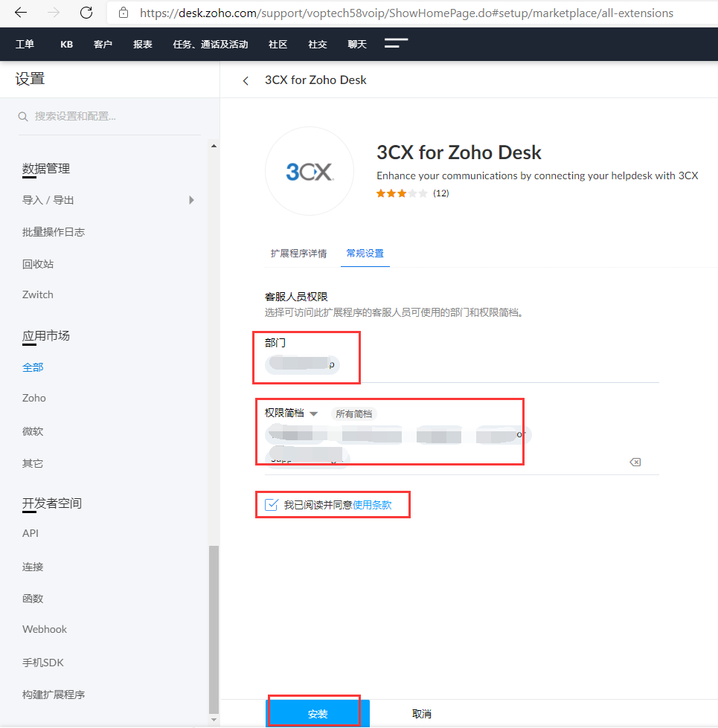Click the 取消 cancel button
Screen dimensions: 718x728
click(x=422, y=714)
